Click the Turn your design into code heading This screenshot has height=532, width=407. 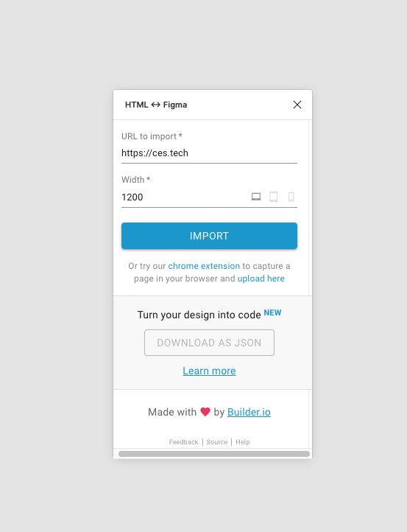pyautogui.click(x=199, y=315)
